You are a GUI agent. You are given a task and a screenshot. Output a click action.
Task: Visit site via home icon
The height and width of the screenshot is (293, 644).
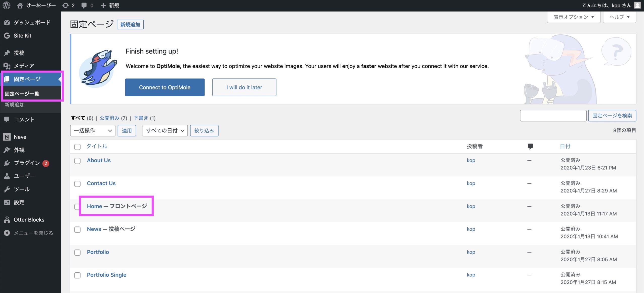click(x=20, y=5)
